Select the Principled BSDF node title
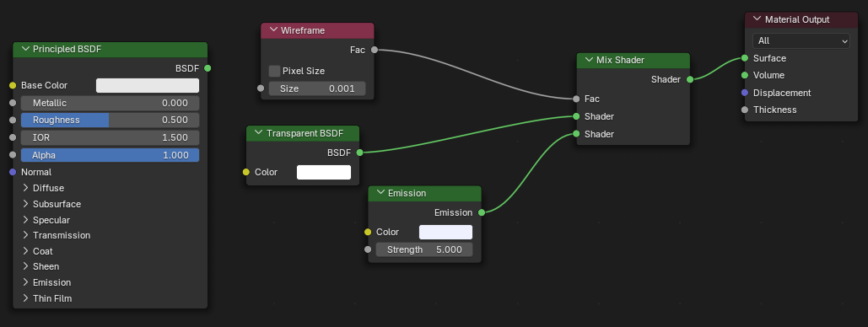868x327 pixels. click(67, 49)
